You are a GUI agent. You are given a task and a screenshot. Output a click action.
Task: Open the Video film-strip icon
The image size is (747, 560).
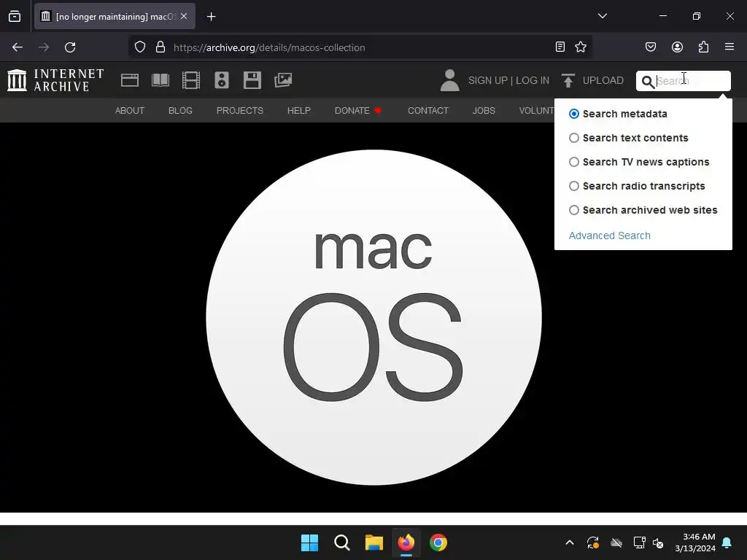pos(191,80)
